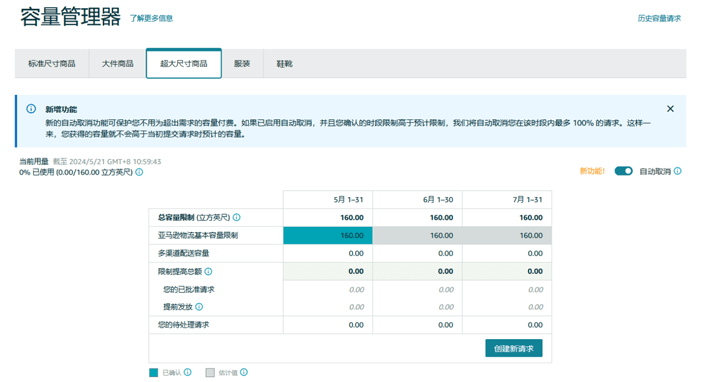The height and width of the screenshot is (382, 705).
Task: Click the 容量管理器 page title
Action: click(x=71, y=17)
